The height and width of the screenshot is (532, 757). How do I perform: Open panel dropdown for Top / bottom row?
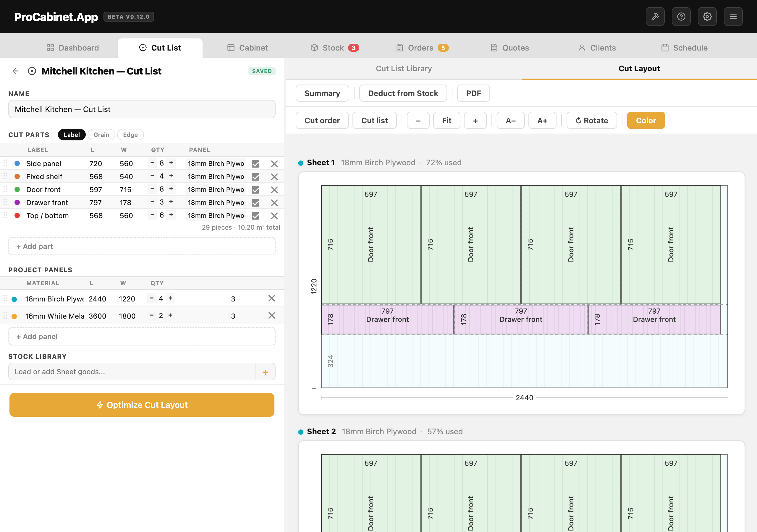(216, 215)
